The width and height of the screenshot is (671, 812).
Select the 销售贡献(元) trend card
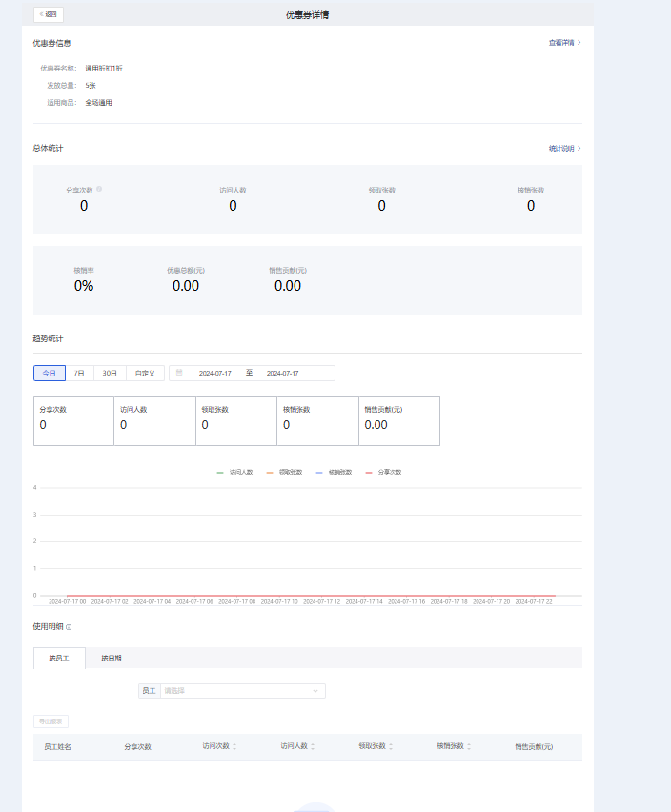click(x=399, y=421)
